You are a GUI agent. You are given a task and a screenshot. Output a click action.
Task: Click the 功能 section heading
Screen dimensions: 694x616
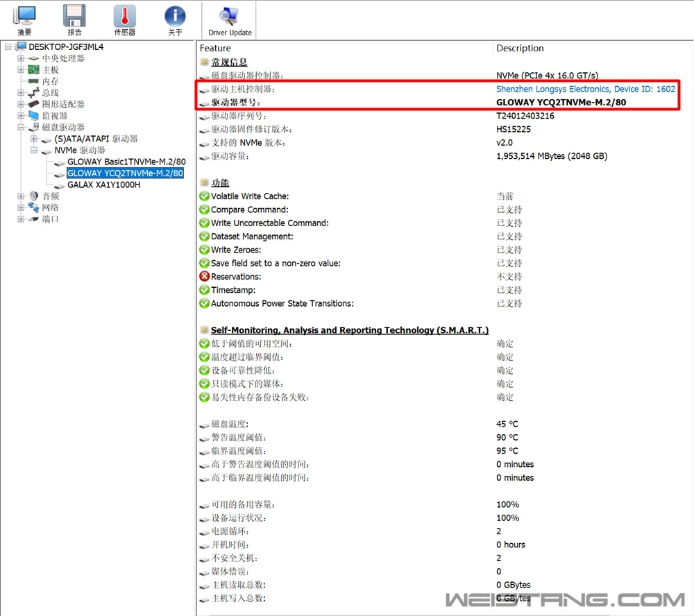(x=220, y=182)
